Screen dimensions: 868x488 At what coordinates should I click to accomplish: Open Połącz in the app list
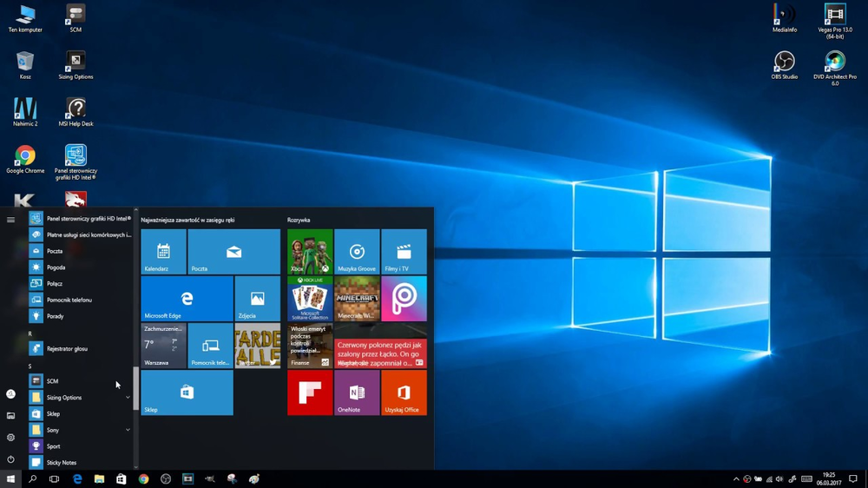pyautogui.click(x=80, y=284)
